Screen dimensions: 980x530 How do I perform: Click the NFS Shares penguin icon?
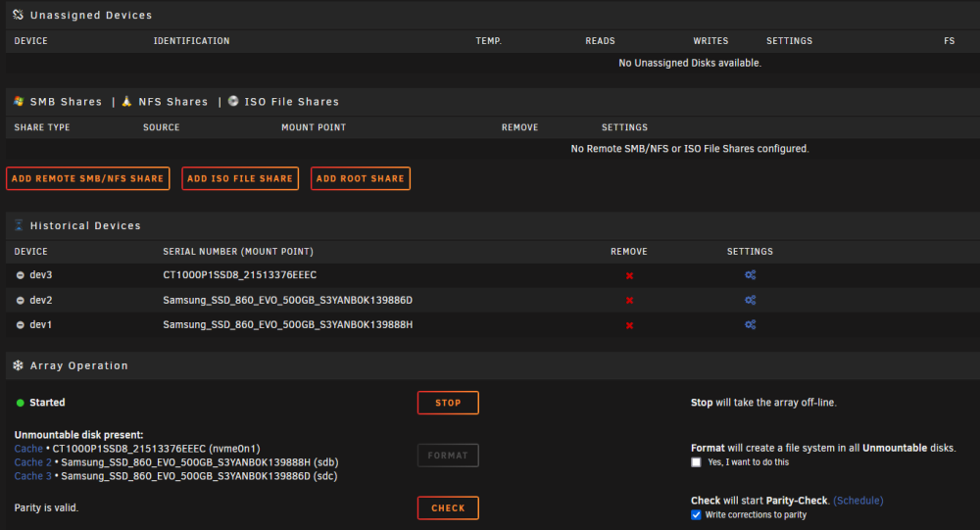coord(126,101)
